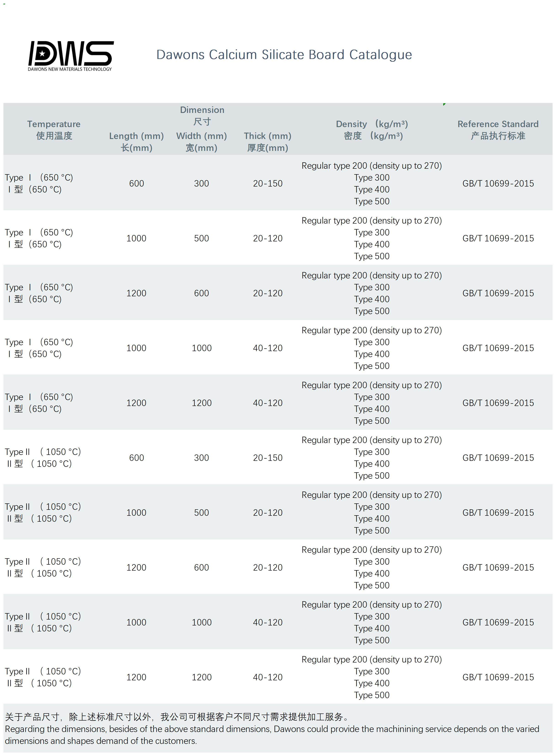Click the Thick (mm) column header

[x=267, y=142]
